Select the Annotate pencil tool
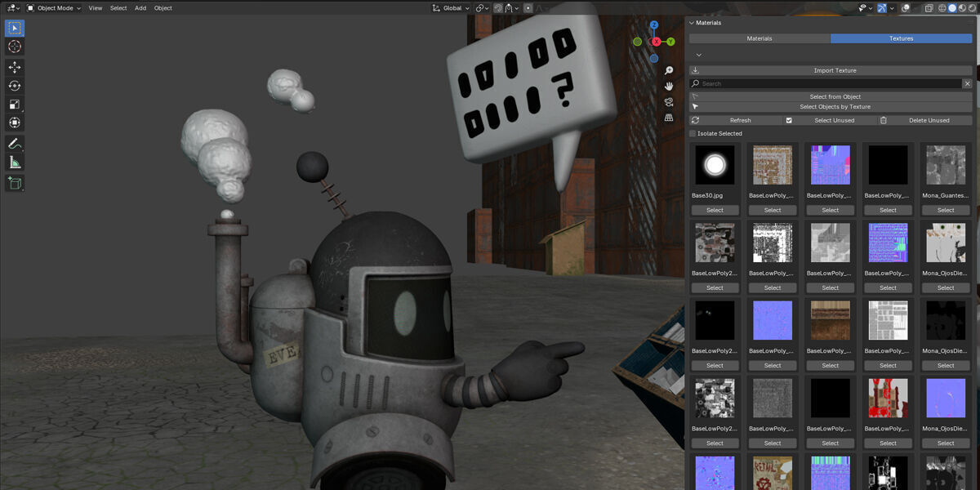Screen dimensions: 980x490 pos(15,144)
